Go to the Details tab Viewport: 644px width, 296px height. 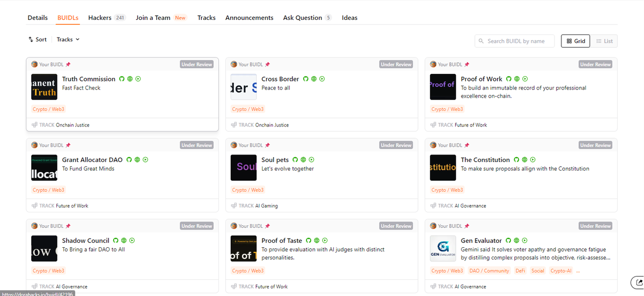38,18
